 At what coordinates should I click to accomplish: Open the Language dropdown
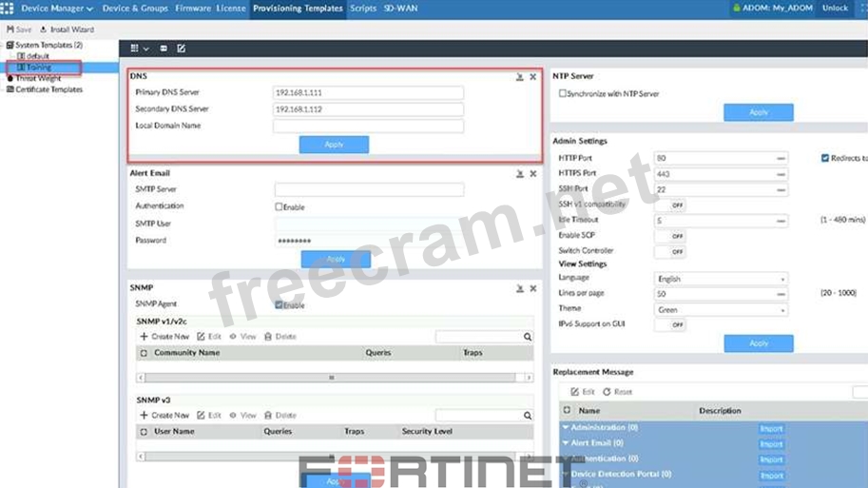click(x=721, y=280)
